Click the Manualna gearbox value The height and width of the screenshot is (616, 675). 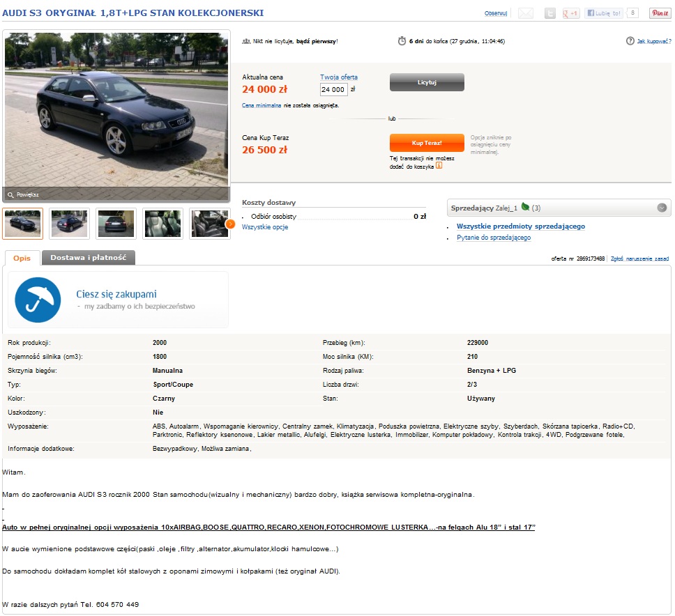click(x=167, y=371)
